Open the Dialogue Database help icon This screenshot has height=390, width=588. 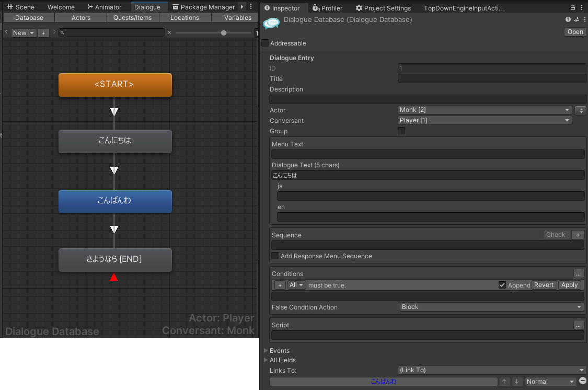coord(568,19)
